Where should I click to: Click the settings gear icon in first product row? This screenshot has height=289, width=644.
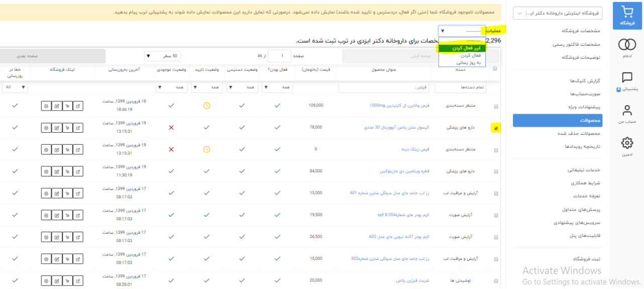point(46,106)
